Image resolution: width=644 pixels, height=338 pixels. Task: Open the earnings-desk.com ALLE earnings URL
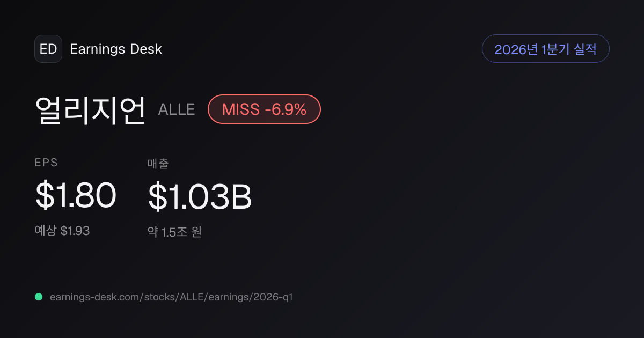click(171, 297)
